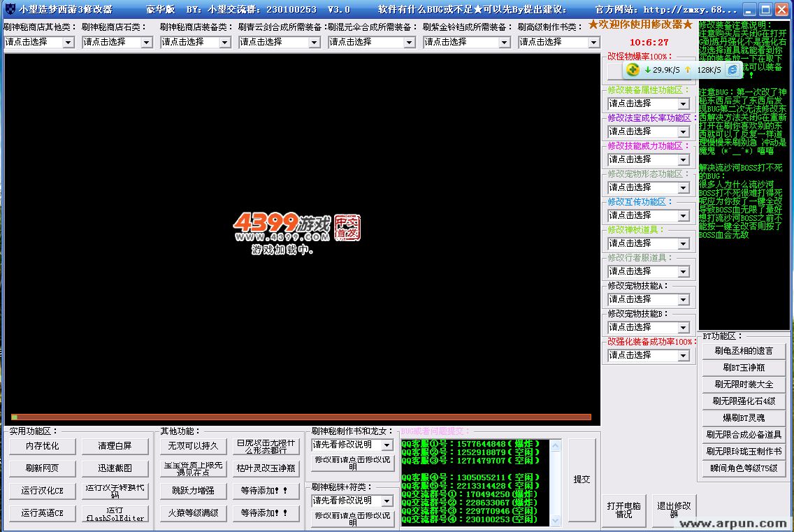The height and width of the screenshot is (532, 794).
Task: Click the 跳跃力增强 button
Action: pyautogui.click(x=193, y=491)
